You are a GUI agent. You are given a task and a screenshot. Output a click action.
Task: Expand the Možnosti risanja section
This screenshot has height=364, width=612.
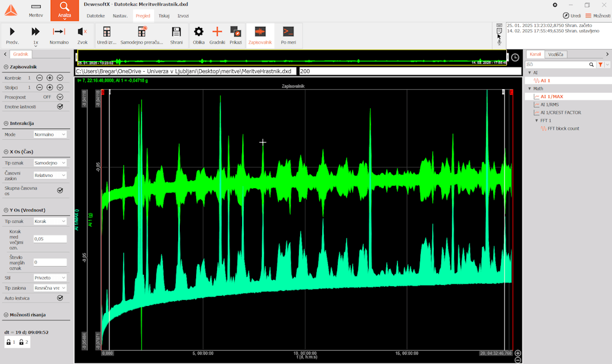tap(6, 315)
